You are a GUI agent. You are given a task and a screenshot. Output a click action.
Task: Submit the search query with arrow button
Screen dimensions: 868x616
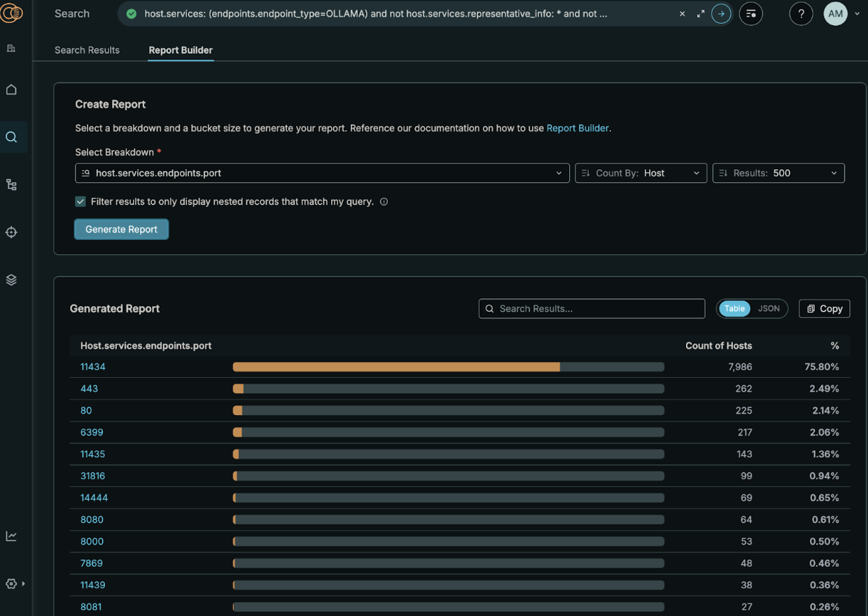click(721, 13)
